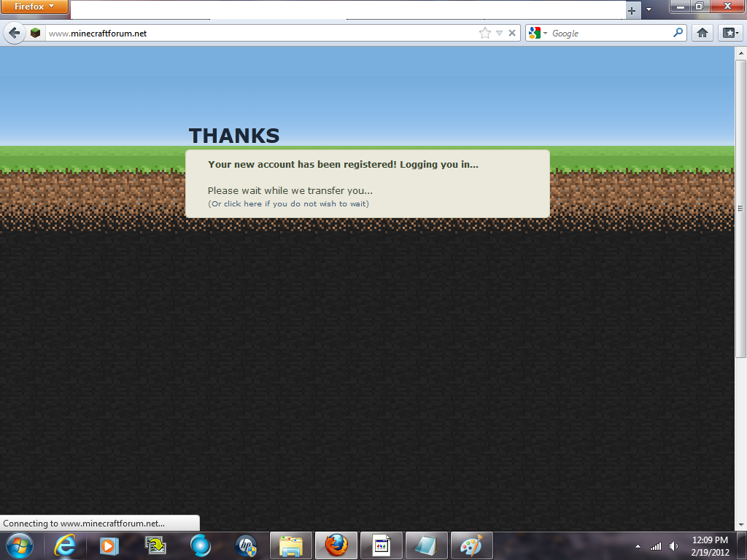Close the Firefox window
This screenshot has height=560, width=747.
[727, 6]
